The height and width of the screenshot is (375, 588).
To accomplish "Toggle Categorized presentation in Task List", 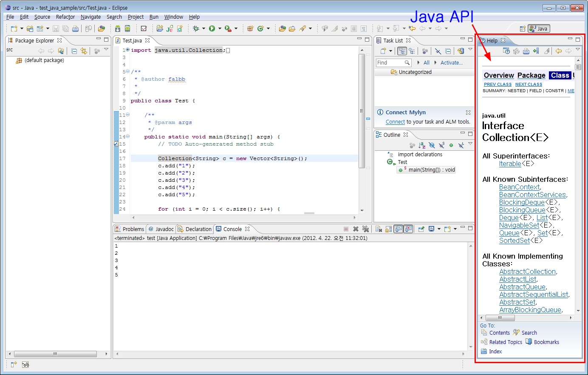I will pos(402,51).
